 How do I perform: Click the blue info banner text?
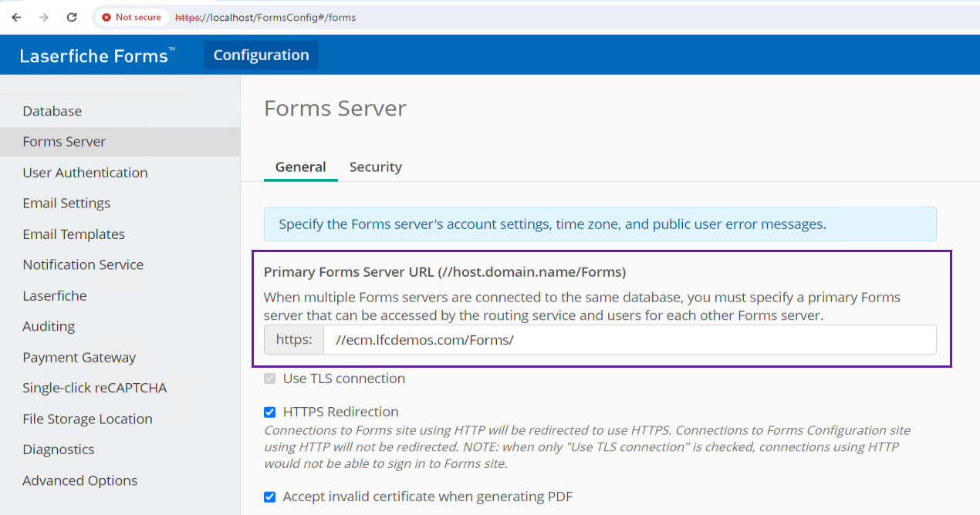click(x=553, y=224)
